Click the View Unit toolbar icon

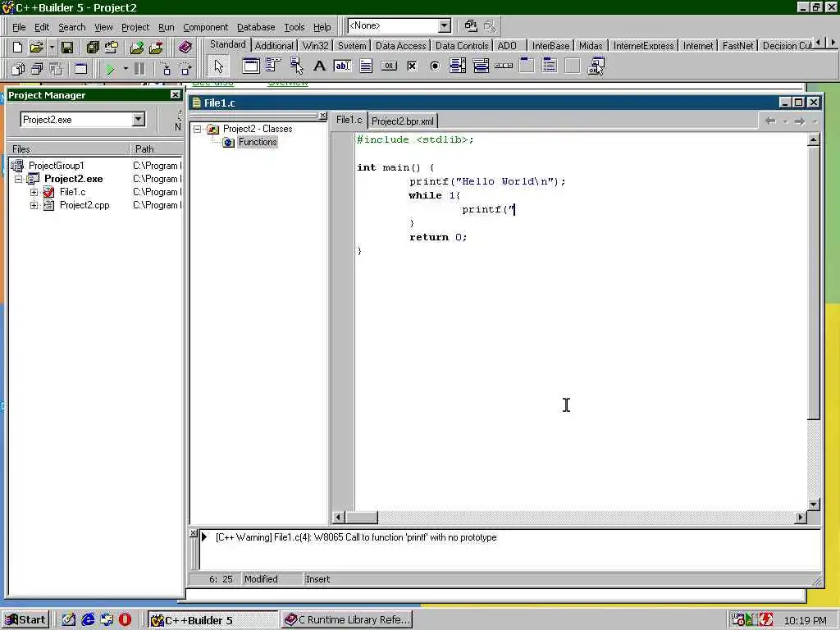(18, 69)
